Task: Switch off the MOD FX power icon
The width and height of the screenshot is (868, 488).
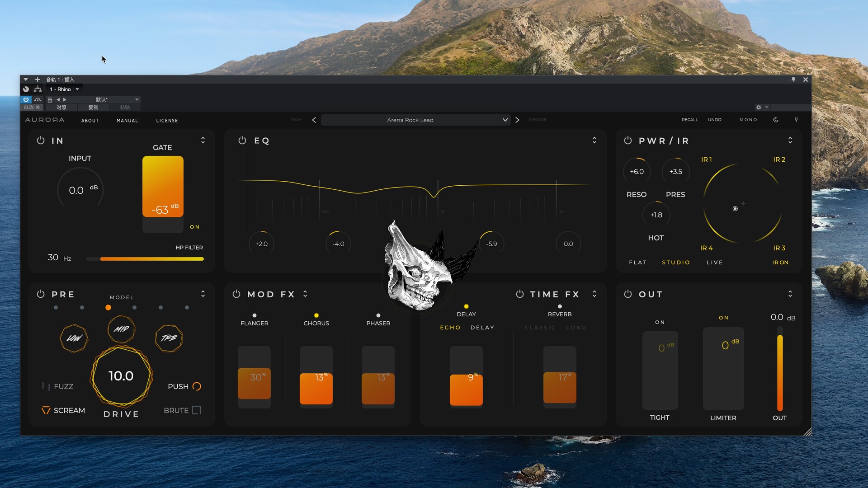Action: pos(236,294)
